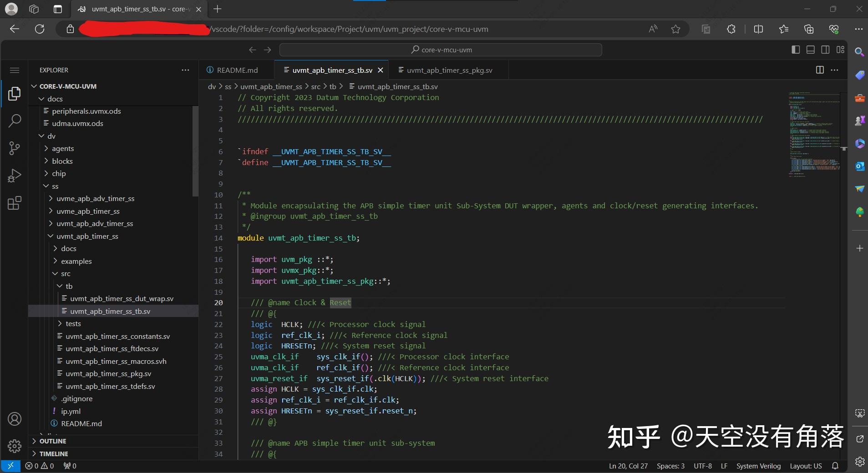The height and width of the screenshot is (473, 868).
Task: Click the ports forwarded indicator showing 0
Action: pos(70,466)
